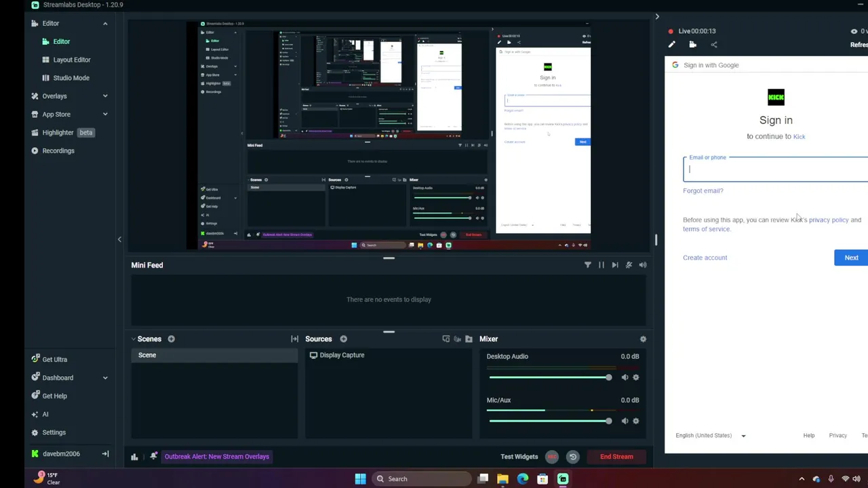868x488 pixels.
Task: Click the Mini Feed filter icon
Action: pos(587,265)
